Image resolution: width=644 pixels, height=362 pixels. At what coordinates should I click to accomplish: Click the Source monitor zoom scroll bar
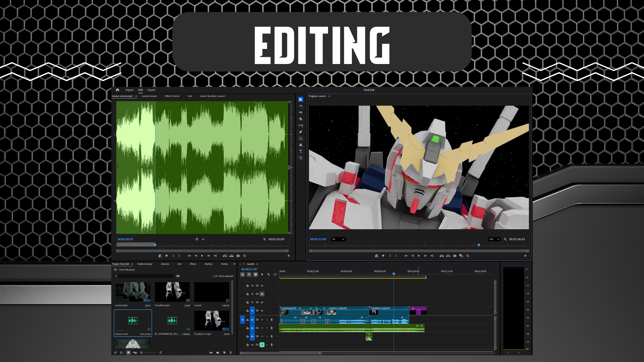coord(202,251)
